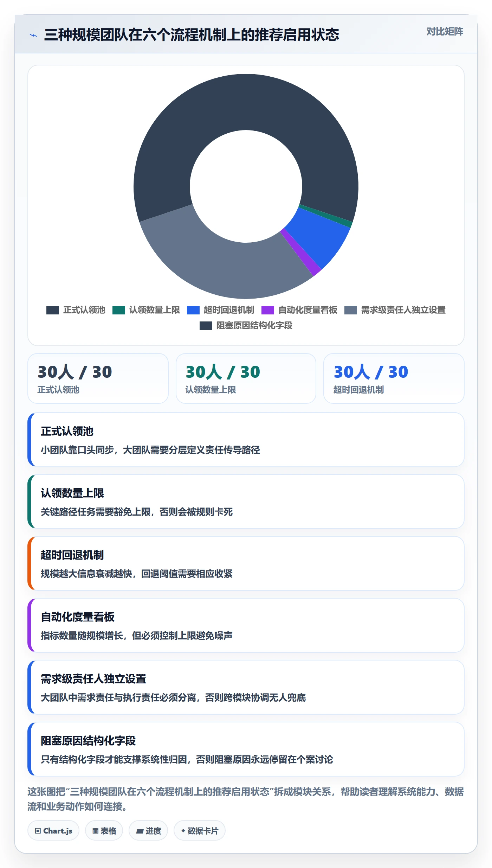Click the main title 三种规模团队在六个流程机制上的推荐启用状态

tap(192, 35)
